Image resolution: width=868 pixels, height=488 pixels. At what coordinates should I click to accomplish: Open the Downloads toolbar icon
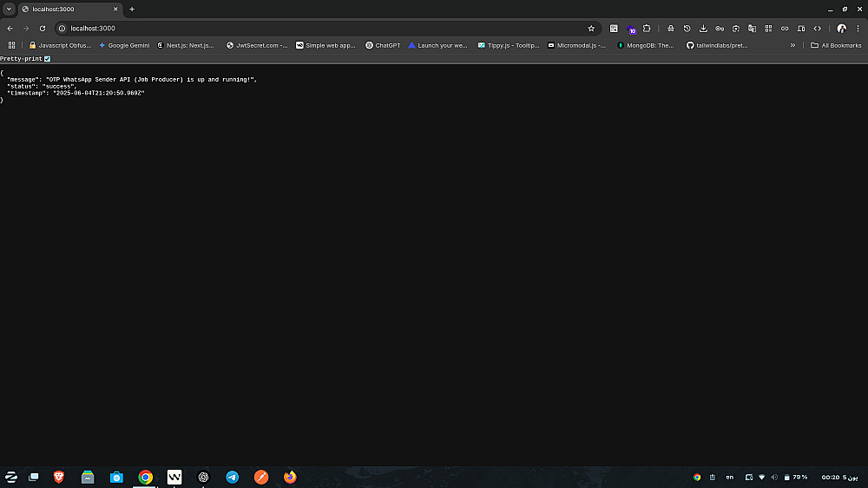pos(703,29)
